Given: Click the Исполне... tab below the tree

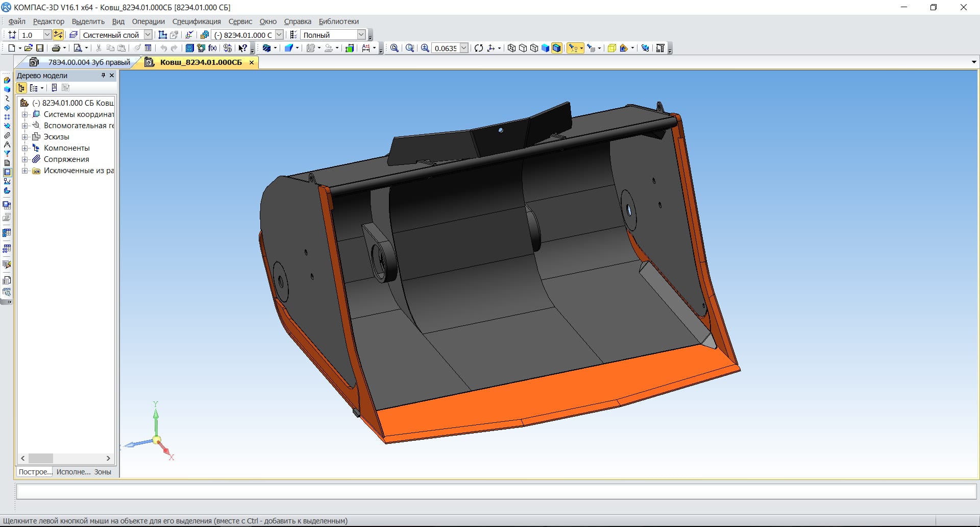Looking at the screenshot, I should (x=73, y=472).
